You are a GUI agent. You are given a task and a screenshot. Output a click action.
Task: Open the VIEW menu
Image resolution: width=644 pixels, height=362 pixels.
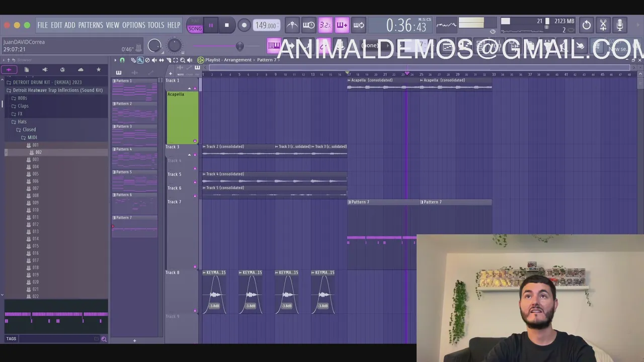[113, 25]
